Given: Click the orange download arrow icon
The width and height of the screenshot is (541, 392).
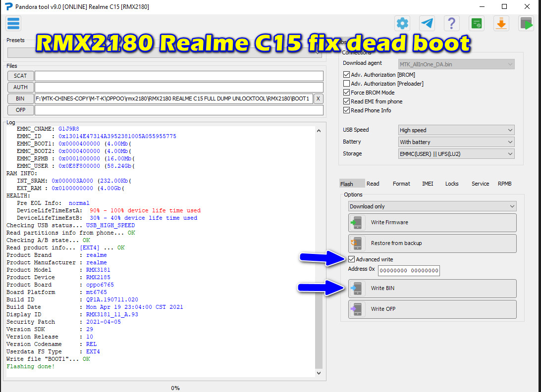Looking at the screenshot, I should 501,24.
